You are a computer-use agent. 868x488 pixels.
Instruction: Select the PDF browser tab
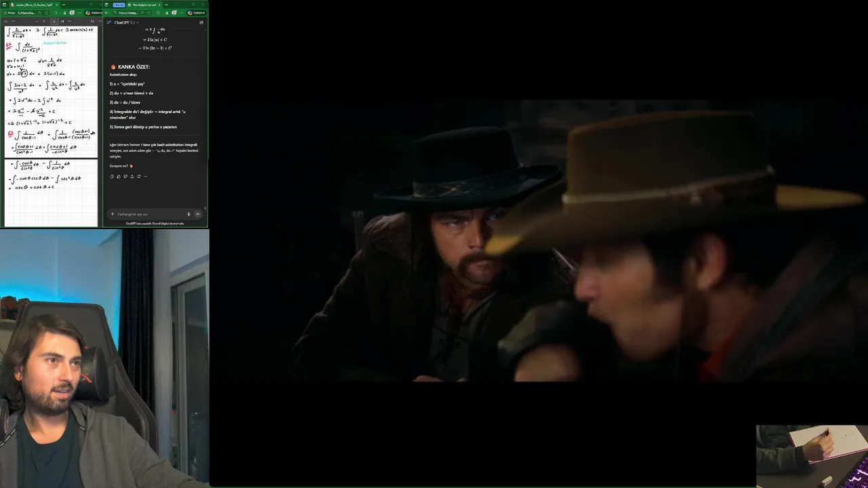(34, 5)
